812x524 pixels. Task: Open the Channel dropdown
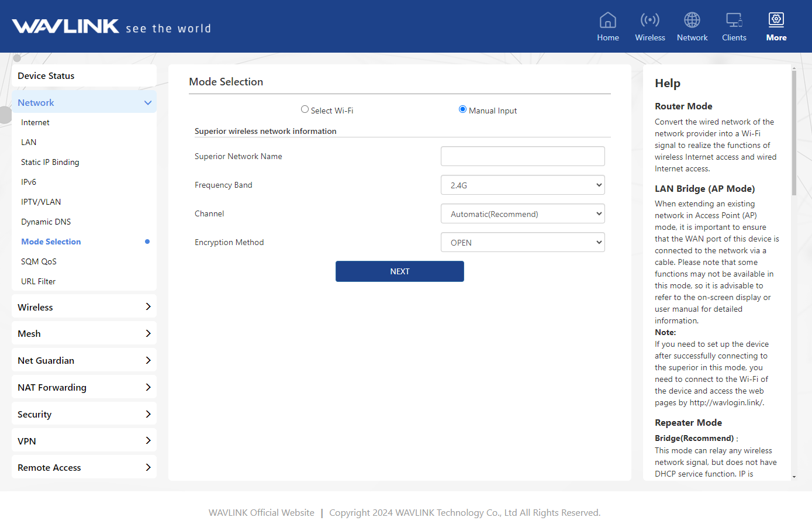(522, 214)
